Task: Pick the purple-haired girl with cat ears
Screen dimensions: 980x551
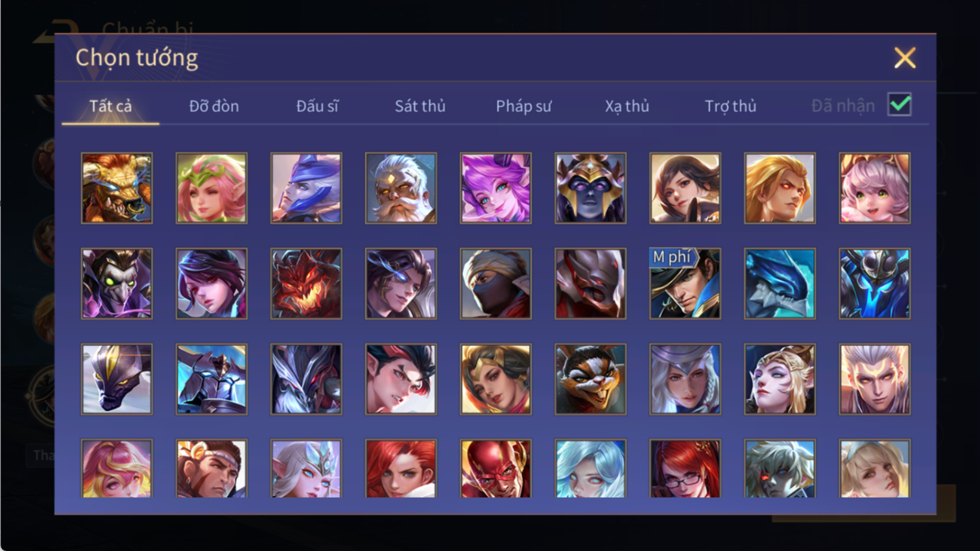Action: pos(496,188)
